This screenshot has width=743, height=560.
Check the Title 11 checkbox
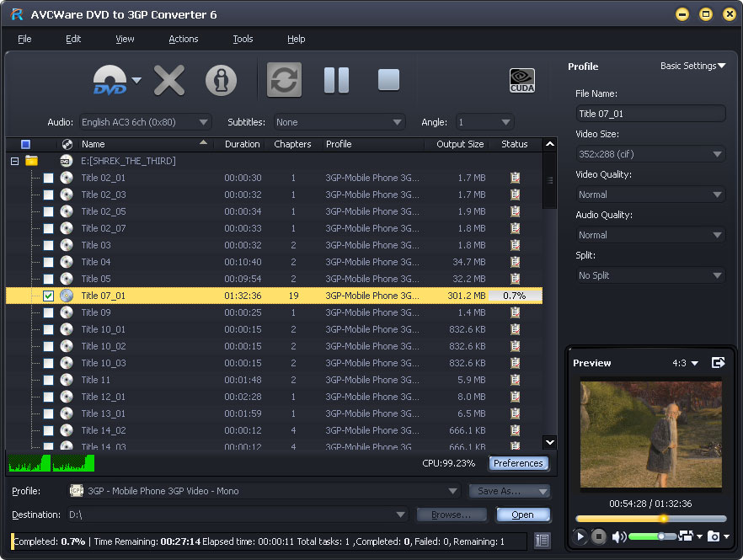[x=48, y=380]
